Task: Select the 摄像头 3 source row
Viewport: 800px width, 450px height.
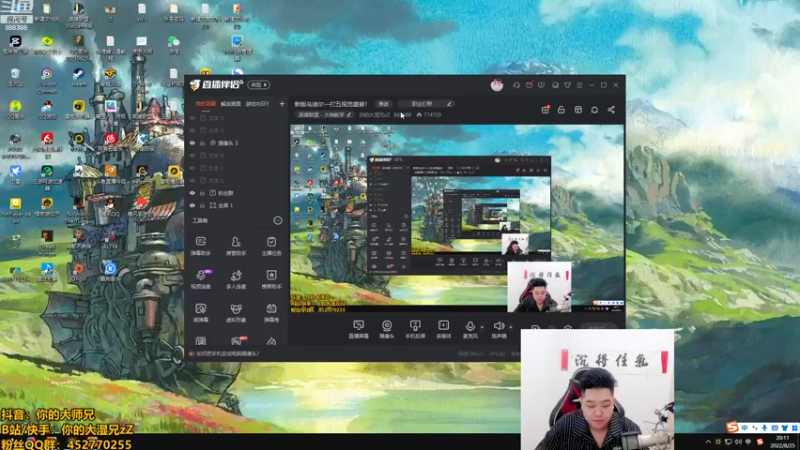Action: pyautogui.click(x=235, y=143)
